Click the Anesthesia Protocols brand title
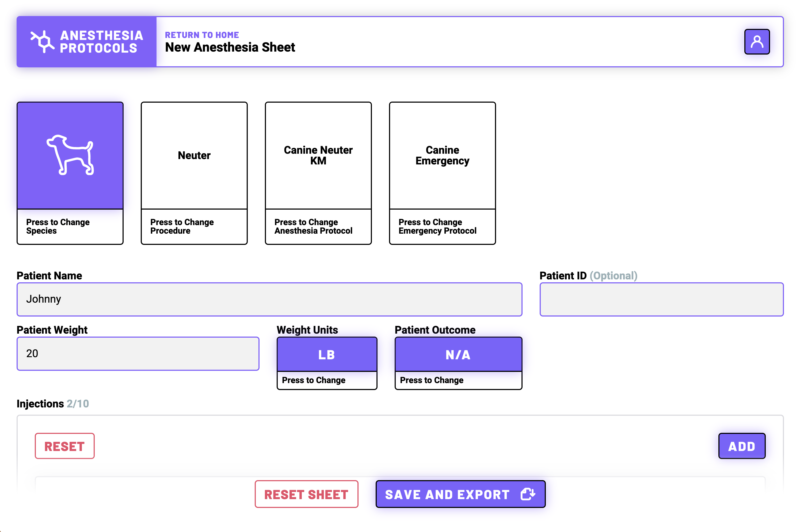 point(101,42)
